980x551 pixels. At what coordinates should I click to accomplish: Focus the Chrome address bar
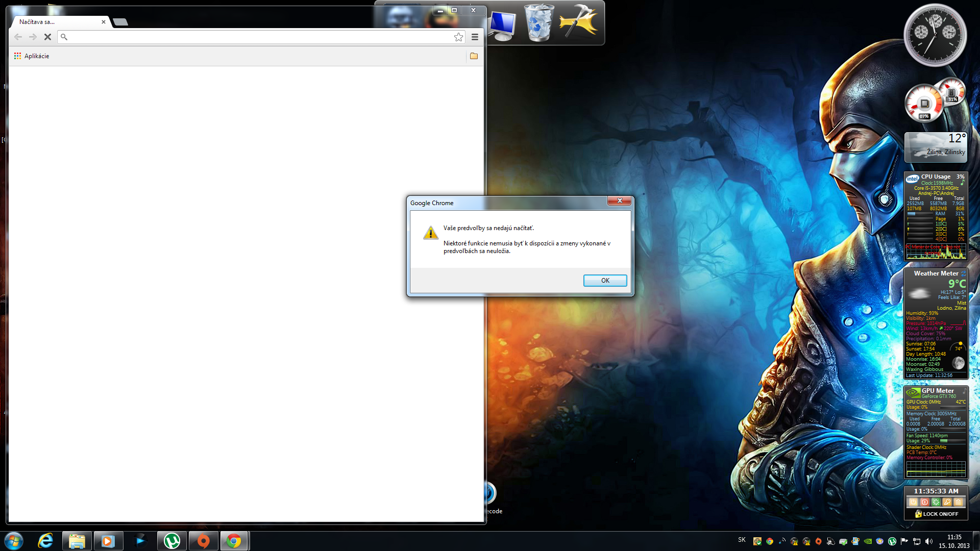point(255,37)
